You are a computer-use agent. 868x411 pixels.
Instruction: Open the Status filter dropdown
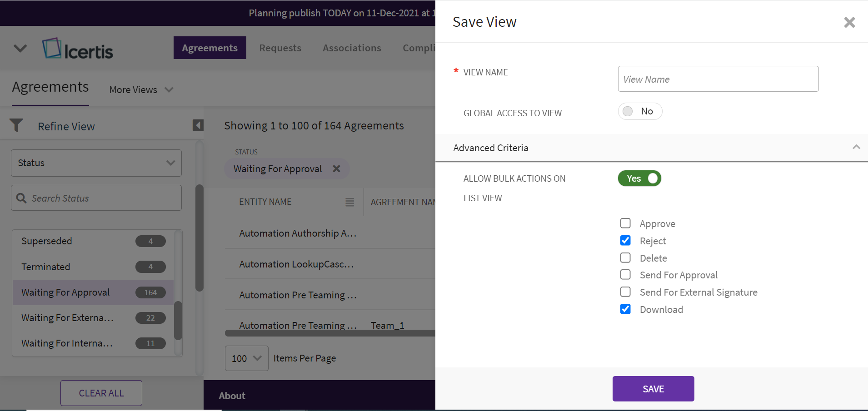pyautogui.click(x=96, y=163)
